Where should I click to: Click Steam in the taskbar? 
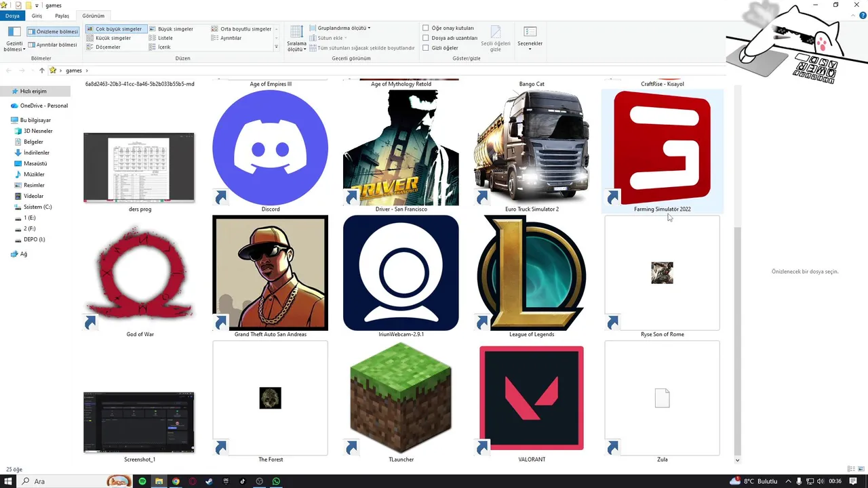(x=209, y=481)
